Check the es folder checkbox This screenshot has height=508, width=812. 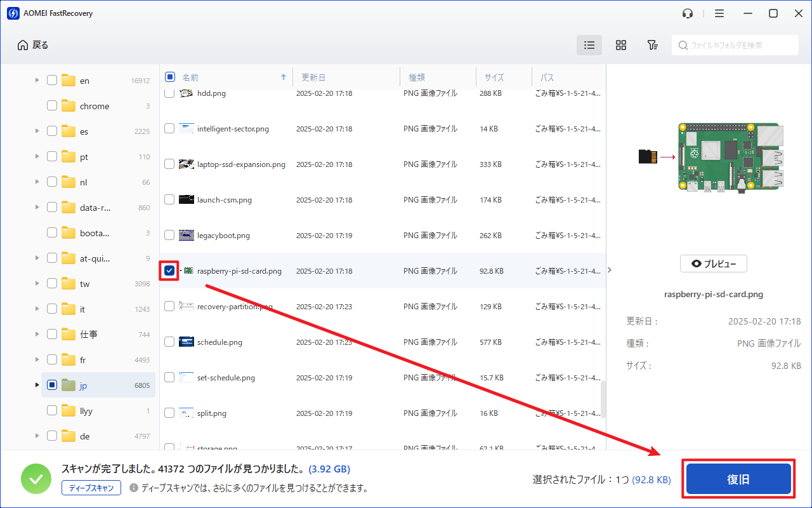[52, 131]
